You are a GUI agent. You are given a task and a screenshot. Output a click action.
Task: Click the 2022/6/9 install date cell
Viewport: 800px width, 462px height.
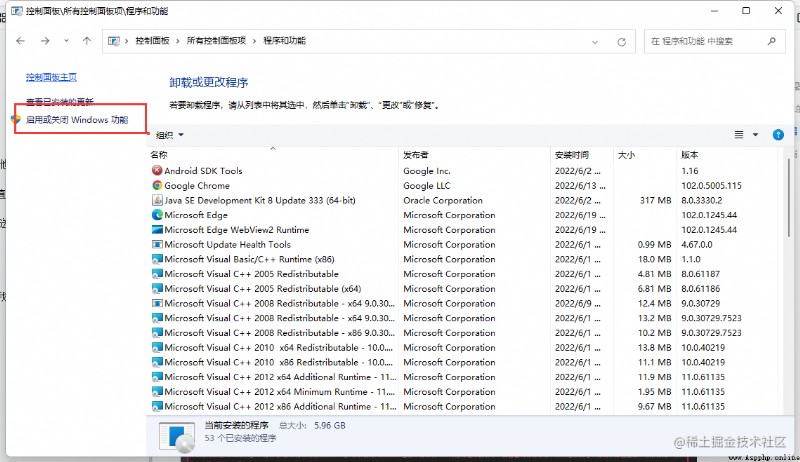pos(578,303)
